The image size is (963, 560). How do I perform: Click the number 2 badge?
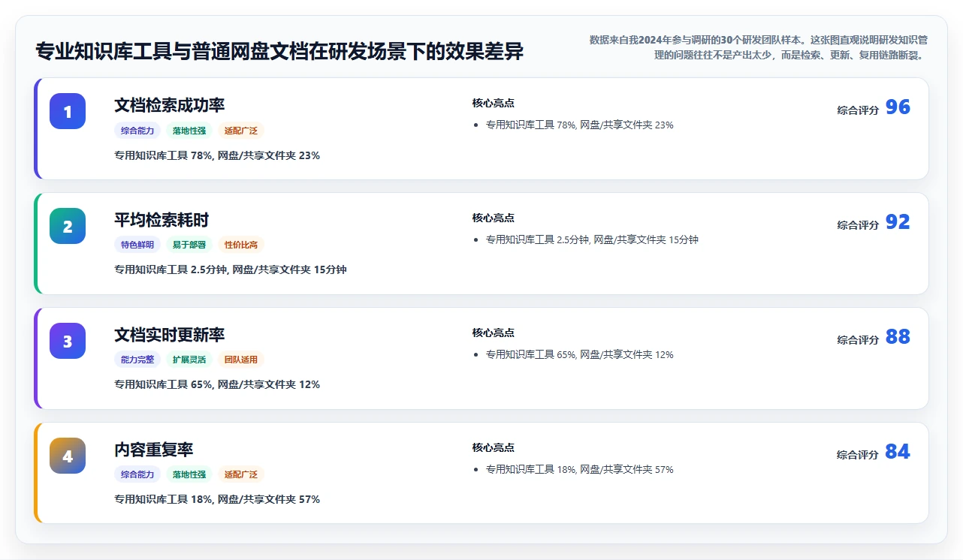click(x=68, y=226)
